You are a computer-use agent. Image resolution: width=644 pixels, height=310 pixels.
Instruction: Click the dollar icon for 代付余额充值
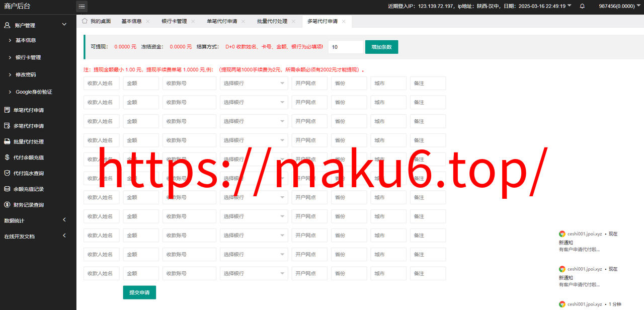pos(7,157)
